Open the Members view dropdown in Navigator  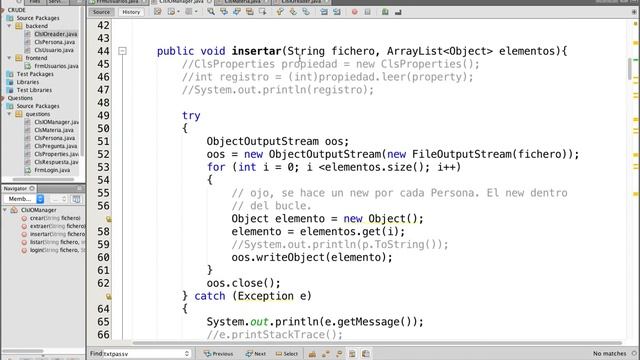point(24,199)
